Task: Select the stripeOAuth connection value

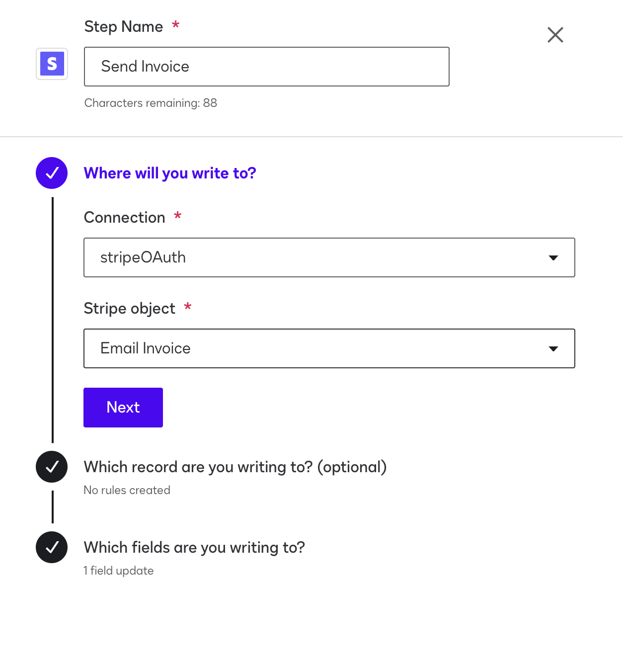Action: pos(143,257)
